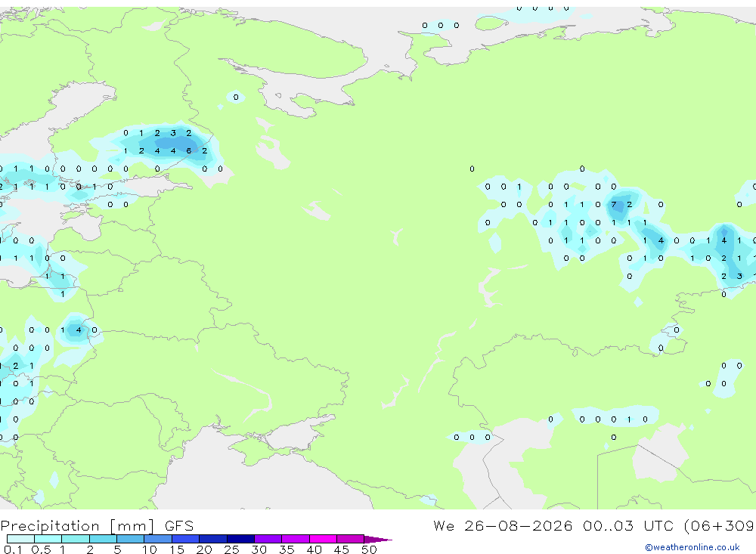This screenshot has height=554, width=756.
Task: Click the '35' legend scale label
Action: click(x=287, y=549)
